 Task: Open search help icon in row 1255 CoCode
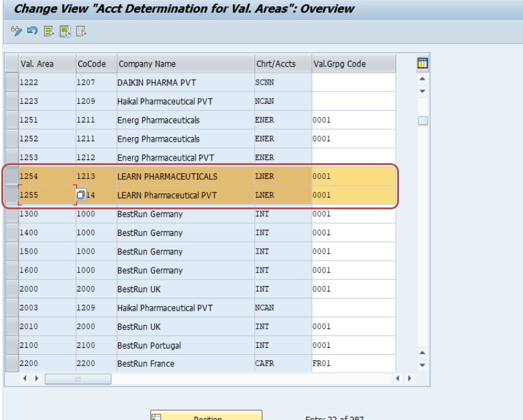point(81,195)
